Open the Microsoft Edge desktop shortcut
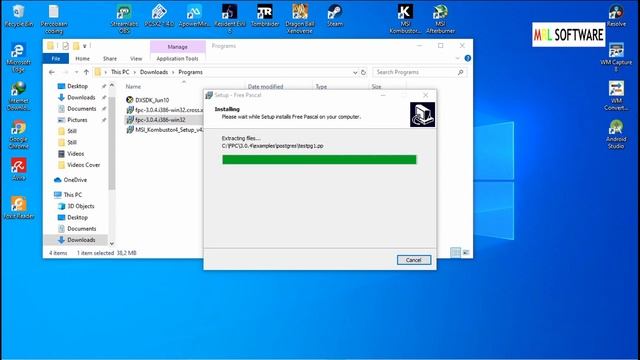 pyautogui.click(x=18, y=57)
